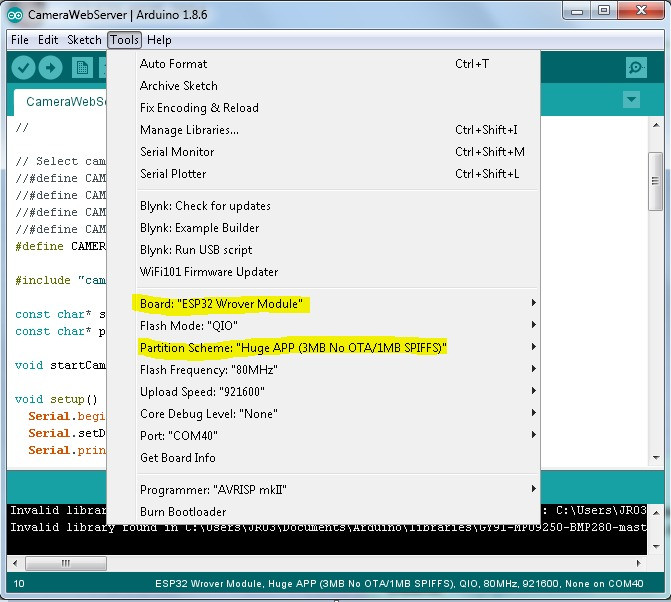Click the Serial.setD code line
The width and height of the screenshot is (671, 602).
pyautogui.click(x=67, y=433)
